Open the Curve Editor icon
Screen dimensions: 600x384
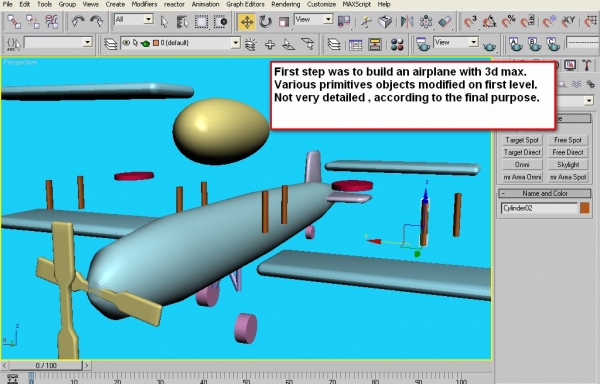click(355, 44)
